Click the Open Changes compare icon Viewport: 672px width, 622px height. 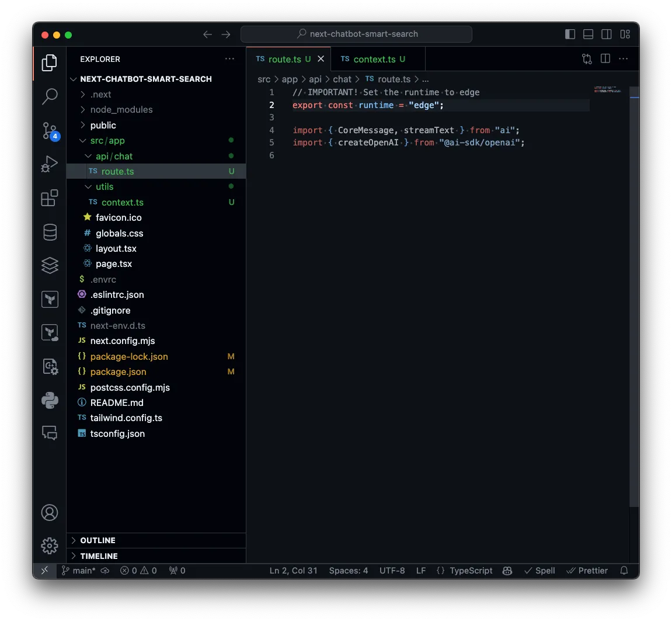tap(587, 59)
